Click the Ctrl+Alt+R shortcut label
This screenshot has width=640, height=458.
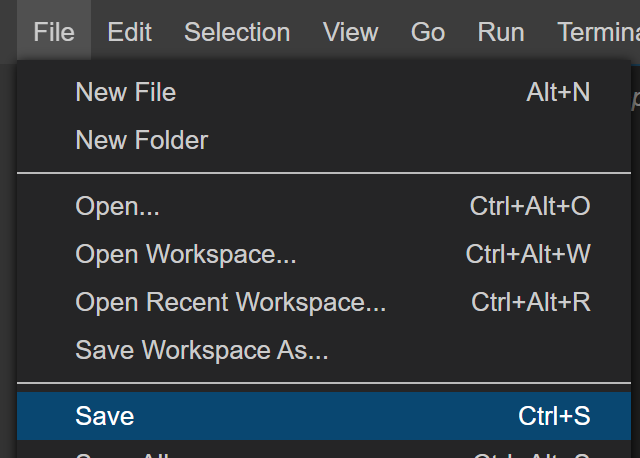[531, 302]
